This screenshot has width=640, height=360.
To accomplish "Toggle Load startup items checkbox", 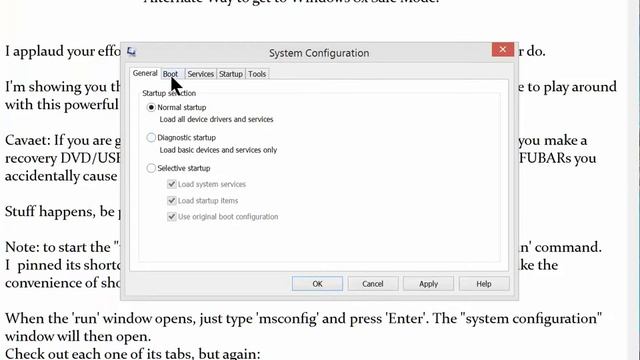I will click(172, 200).
